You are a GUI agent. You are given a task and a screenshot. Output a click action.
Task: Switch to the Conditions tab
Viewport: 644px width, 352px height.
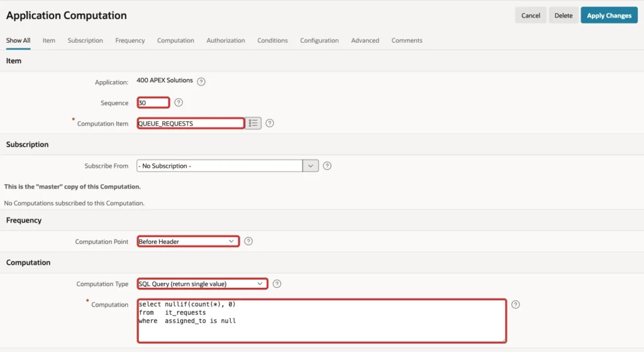point(272,41)
